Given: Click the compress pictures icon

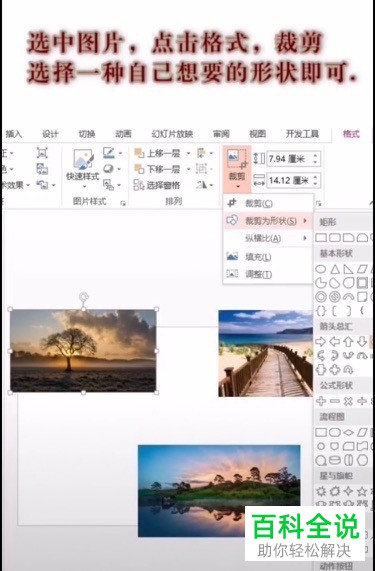Looking at the screenshot, I should (x=42, y=153).
